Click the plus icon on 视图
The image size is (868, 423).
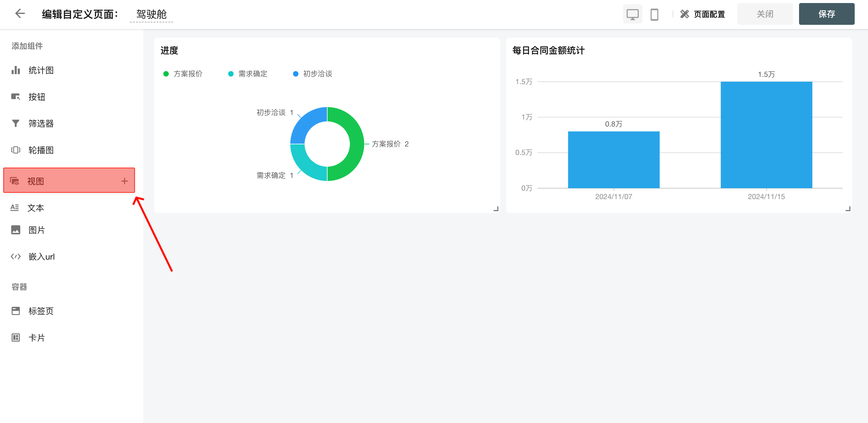124,181
